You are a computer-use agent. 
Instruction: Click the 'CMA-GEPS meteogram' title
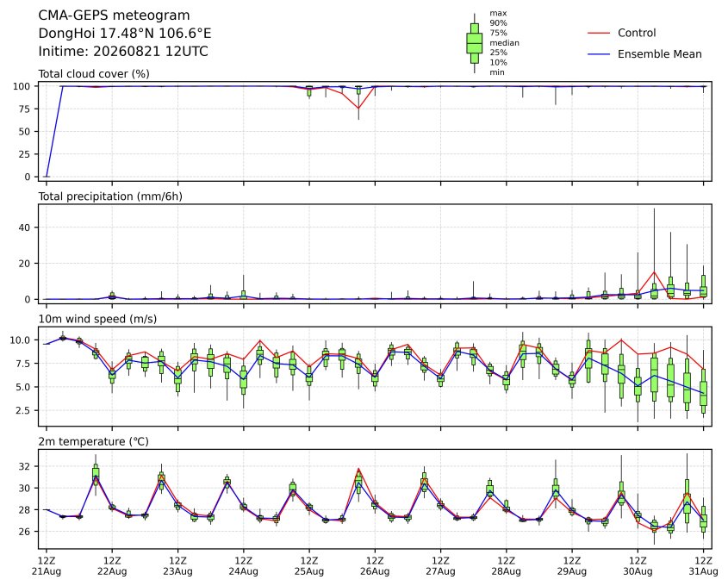[114, 16]
